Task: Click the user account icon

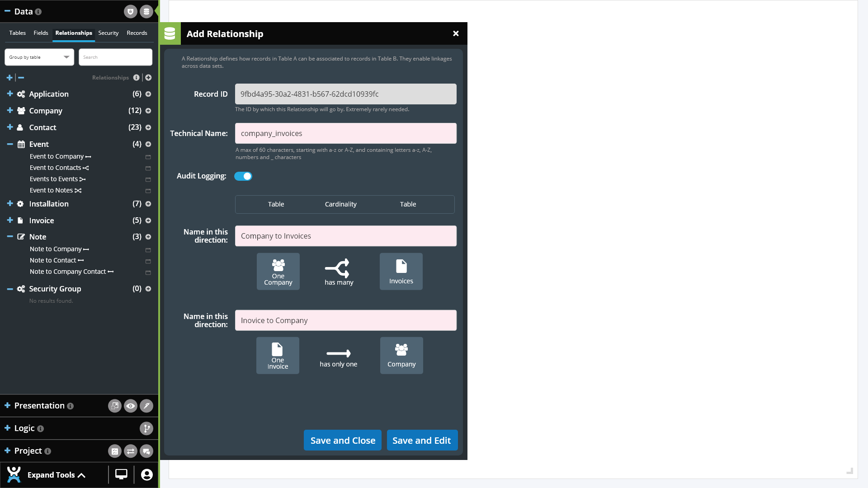Action: pyautogui.click(x=146, y=474)
